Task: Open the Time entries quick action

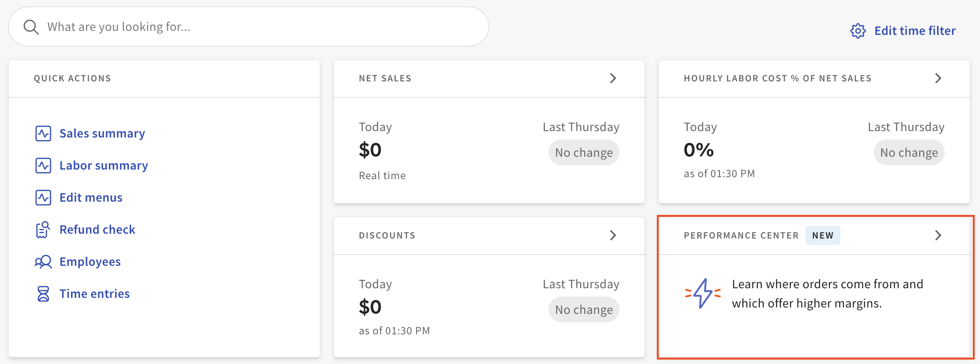Action: click(x=95, y=293)
